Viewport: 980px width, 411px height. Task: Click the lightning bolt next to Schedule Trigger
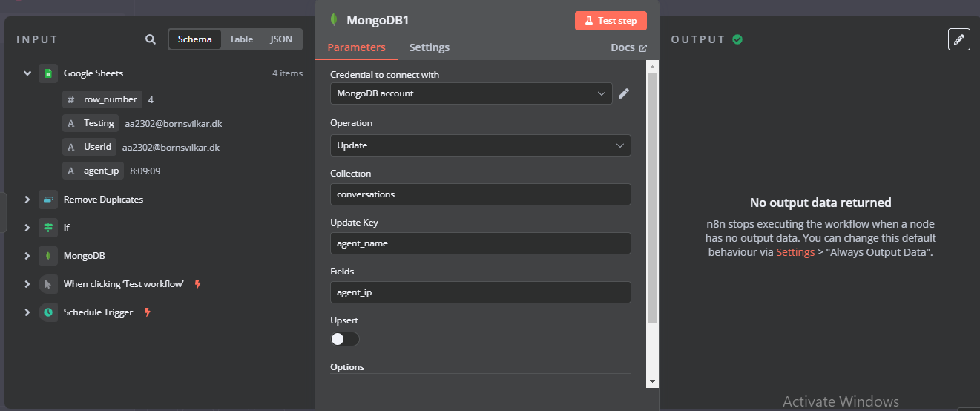click(x=147, y=312)
